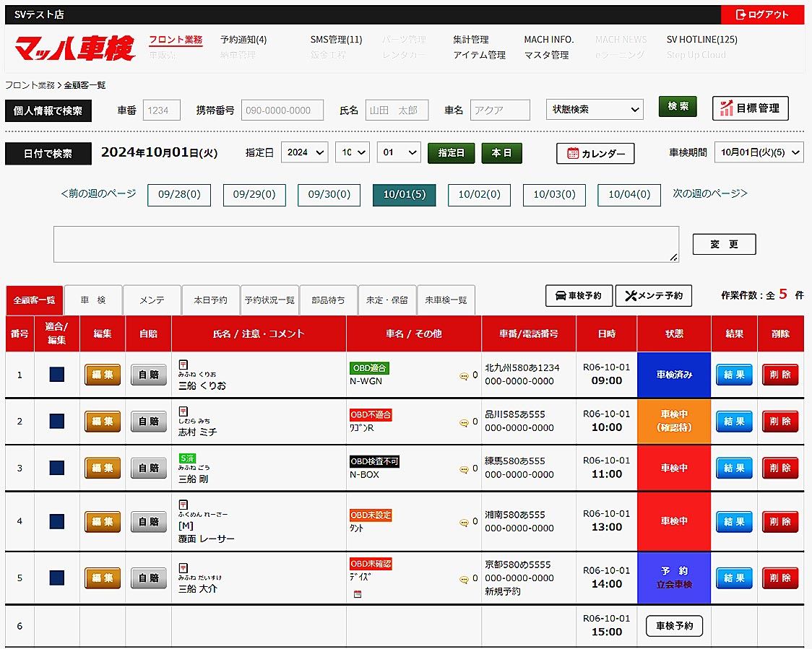Viewport: 812px width, 649px height.
Task: Click the small calendar icon in the デイズ row
Action: tap(357, 594)
